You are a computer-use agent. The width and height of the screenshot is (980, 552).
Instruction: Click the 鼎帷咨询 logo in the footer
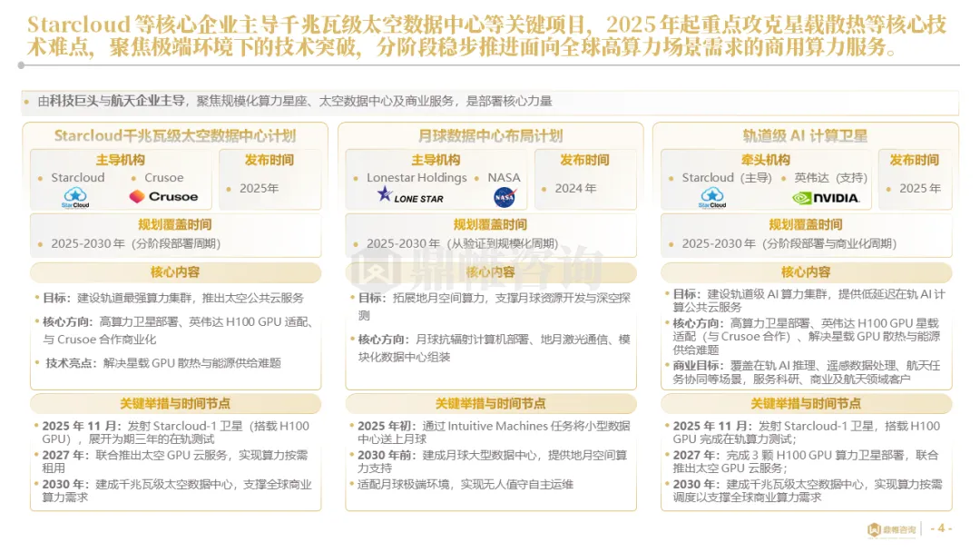(891, 529)
